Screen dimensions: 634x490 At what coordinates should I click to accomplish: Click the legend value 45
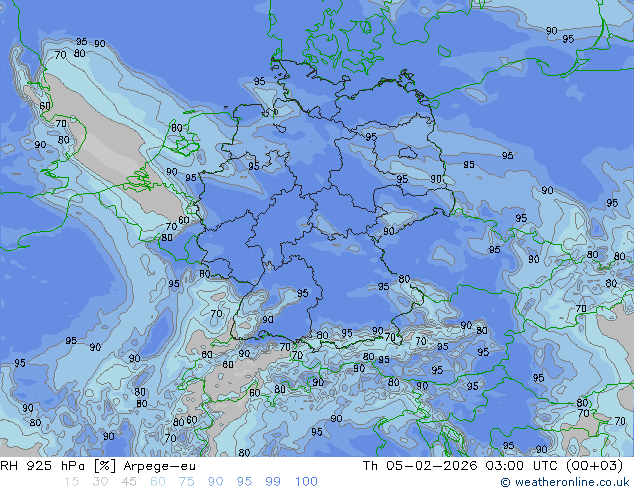click(129, 482)
